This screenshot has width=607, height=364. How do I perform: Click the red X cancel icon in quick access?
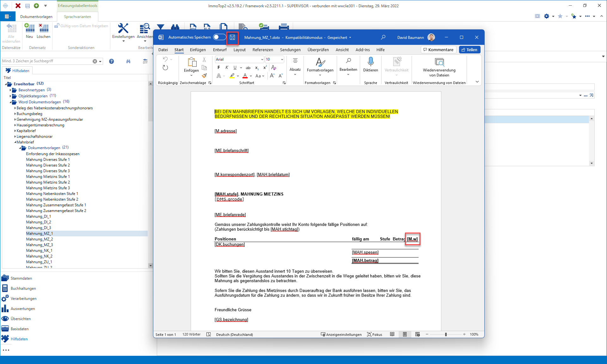tap(18, 6)
